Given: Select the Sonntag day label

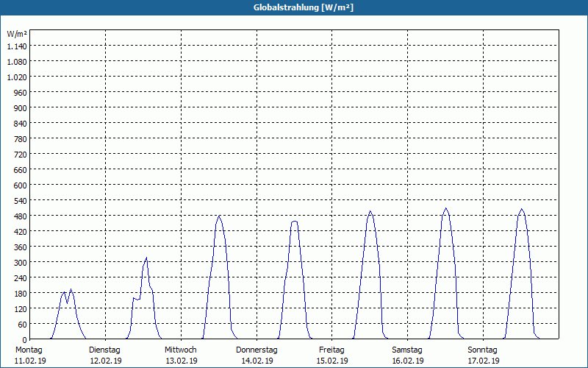Looking at the screenshot, I should 482,350.
